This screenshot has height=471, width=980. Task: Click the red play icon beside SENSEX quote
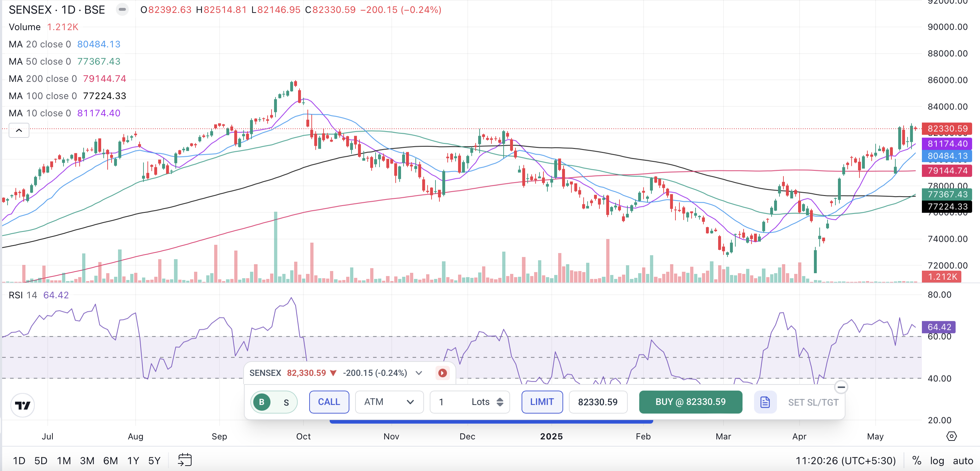(442, 373)
